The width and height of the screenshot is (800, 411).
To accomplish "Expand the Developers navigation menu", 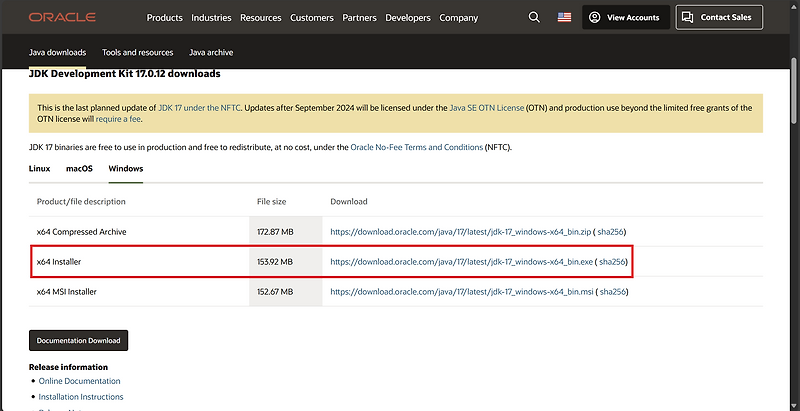I will coord(410,18).
